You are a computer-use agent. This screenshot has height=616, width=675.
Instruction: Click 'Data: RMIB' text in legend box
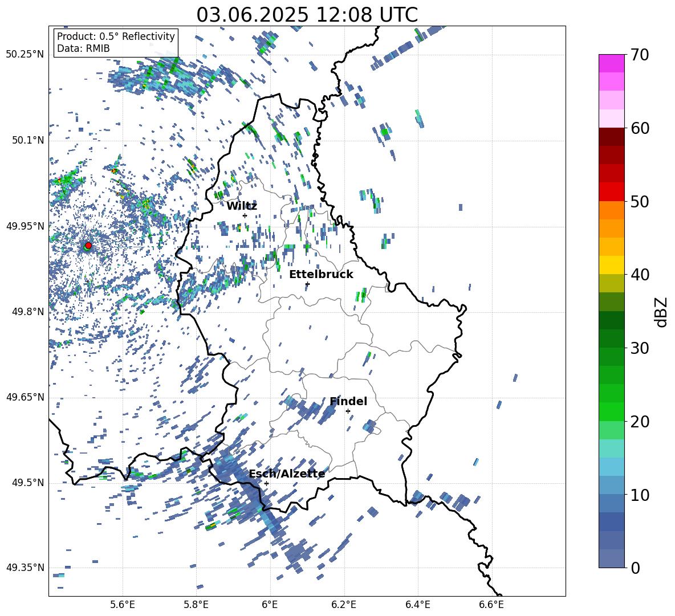coord(83,48)
